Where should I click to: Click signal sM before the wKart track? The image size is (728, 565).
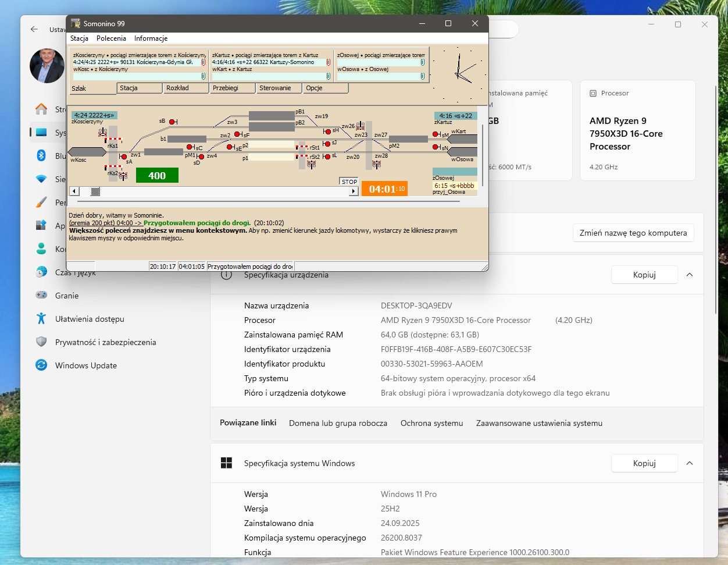(436, 134)
